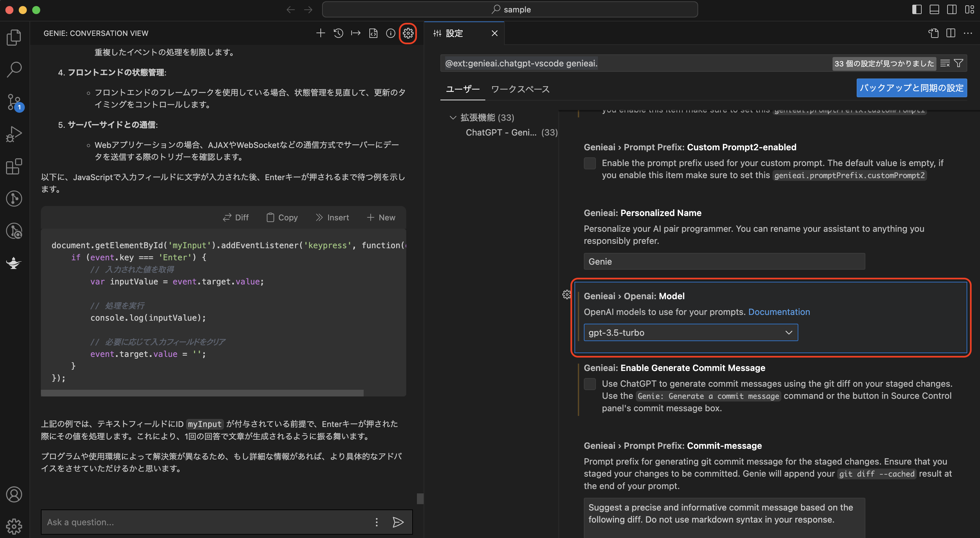This screenshot has width=980, height=538.
Task: Send the chat message with send icon
Action: [x=398, y=522]
